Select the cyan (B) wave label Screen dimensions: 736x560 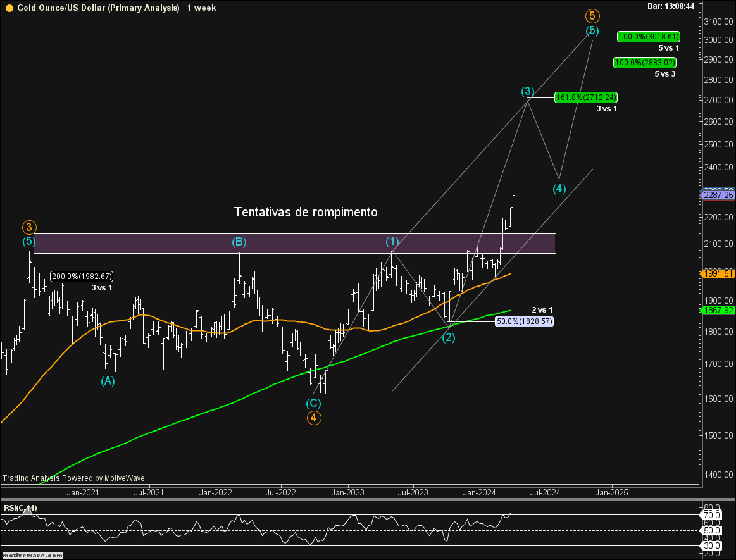239,242
